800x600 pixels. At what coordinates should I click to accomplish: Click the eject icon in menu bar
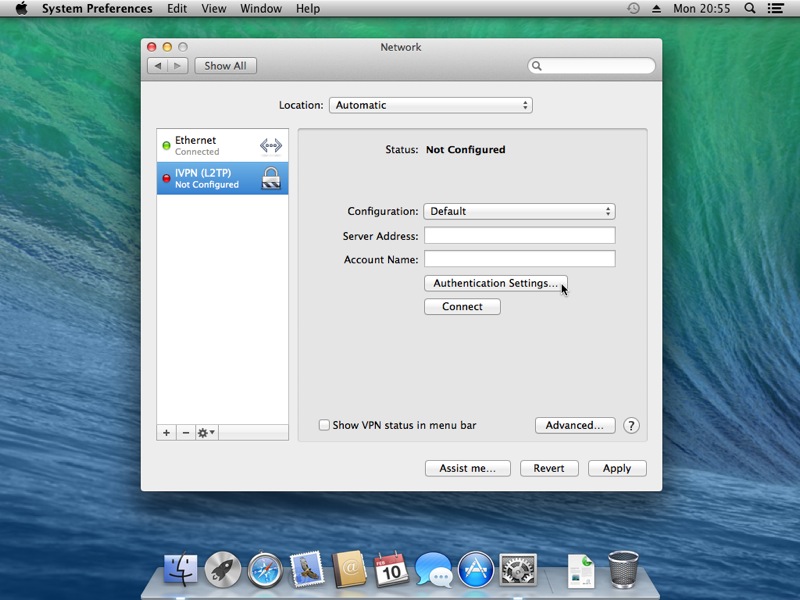pos(657,9)
